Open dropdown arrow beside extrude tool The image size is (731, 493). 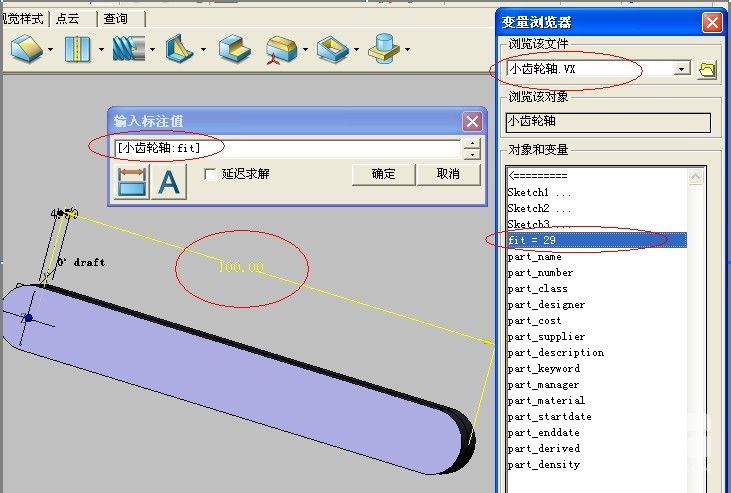coord(51,49)
